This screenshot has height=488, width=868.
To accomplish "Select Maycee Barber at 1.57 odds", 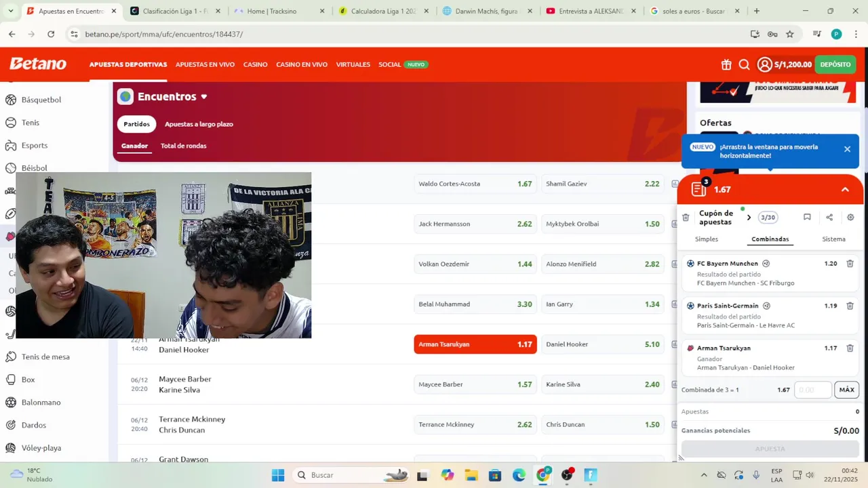I will 475,384.
